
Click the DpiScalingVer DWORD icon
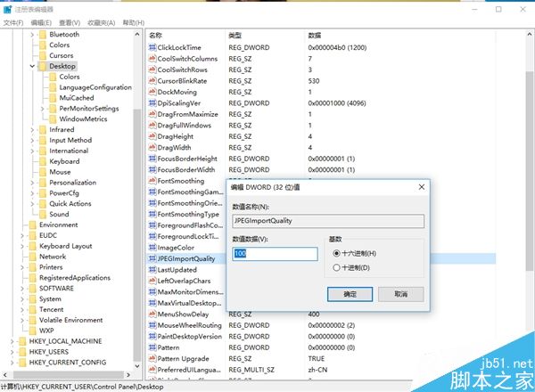coord(152,103)
